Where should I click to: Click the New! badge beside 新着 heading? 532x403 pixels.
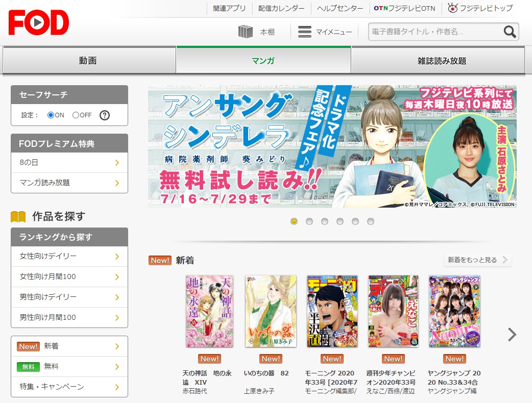[160, 260]
